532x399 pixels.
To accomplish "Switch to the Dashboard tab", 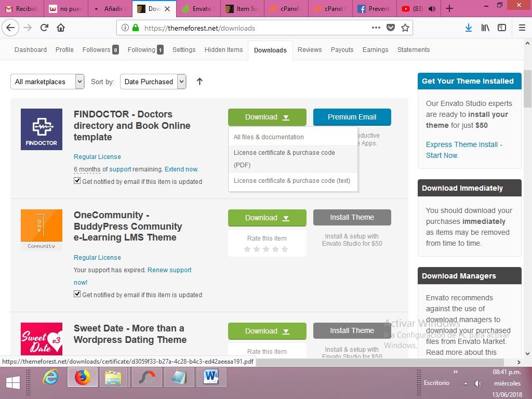I will tap(31, 50).
